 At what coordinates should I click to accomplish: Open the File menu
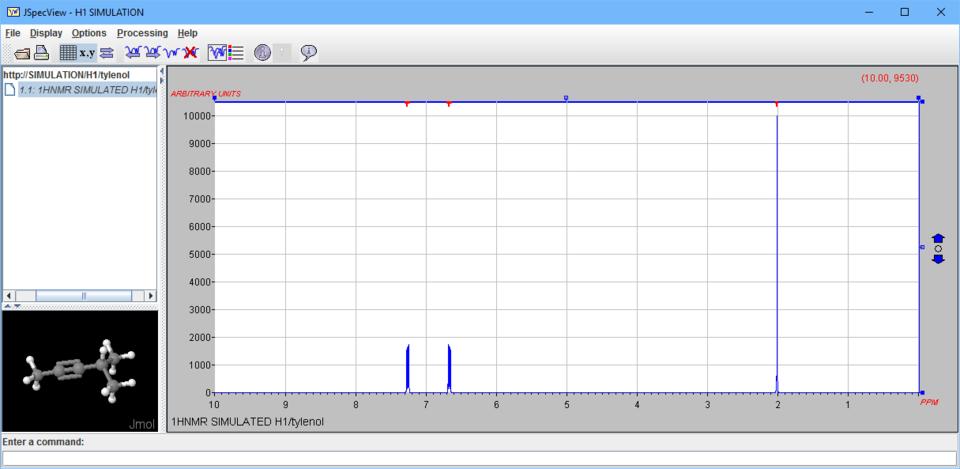click(x=12, y=33)
